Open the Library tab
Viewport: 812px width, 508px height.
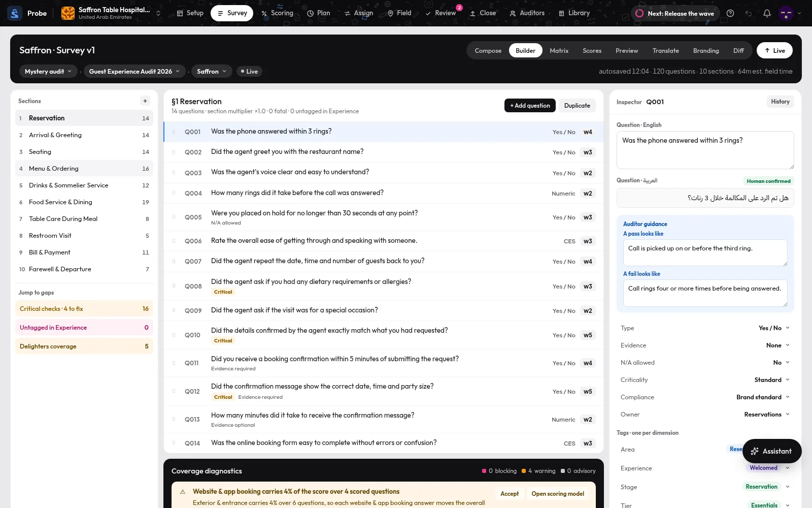[574, 13]
